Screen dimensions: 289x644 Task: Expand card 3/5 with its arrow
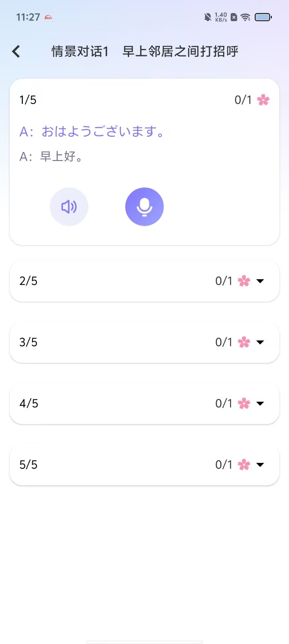[260, 342]
